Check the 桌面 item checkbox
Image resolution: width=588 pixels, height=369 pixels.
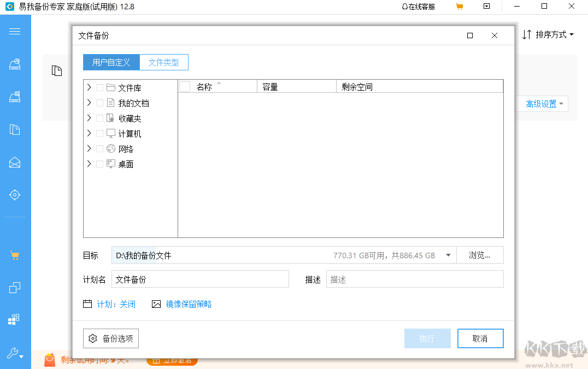99,164
